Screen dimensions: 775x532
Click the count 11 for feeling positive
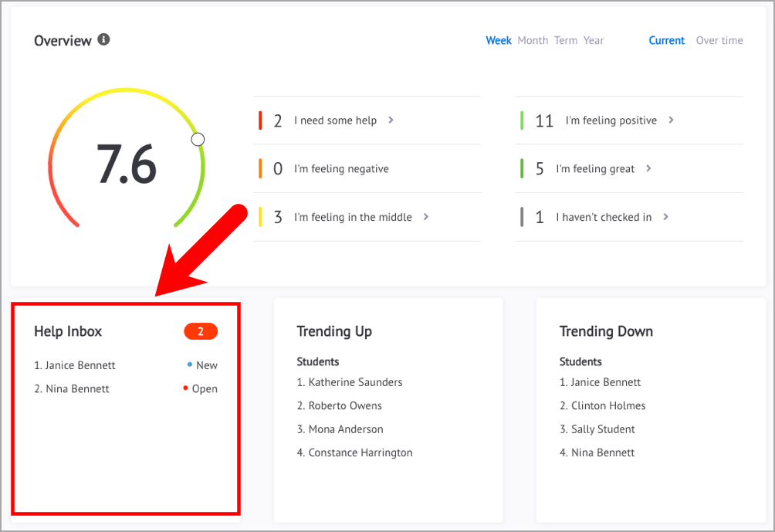[544, 121]
